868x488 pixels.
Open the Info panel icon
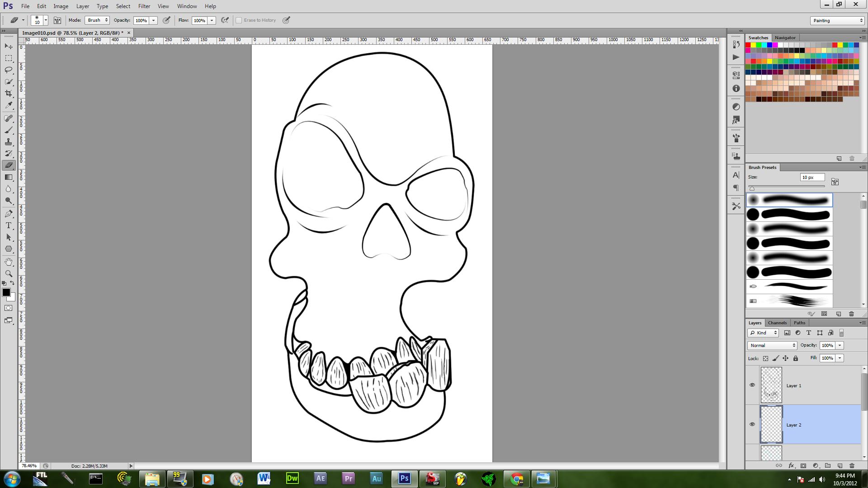click(x=736, y=89)
